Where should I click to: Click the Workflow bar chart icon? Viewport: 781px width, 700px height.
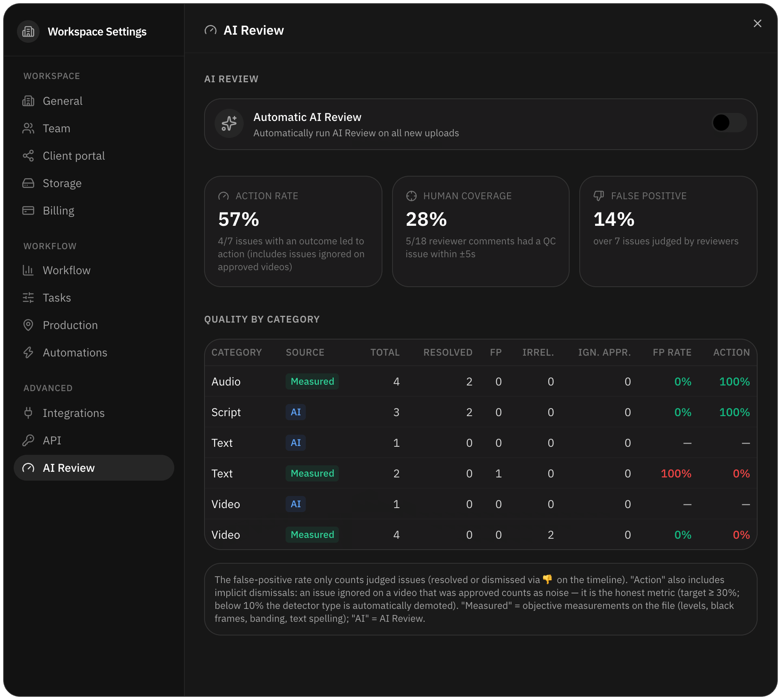click(28, 270)
